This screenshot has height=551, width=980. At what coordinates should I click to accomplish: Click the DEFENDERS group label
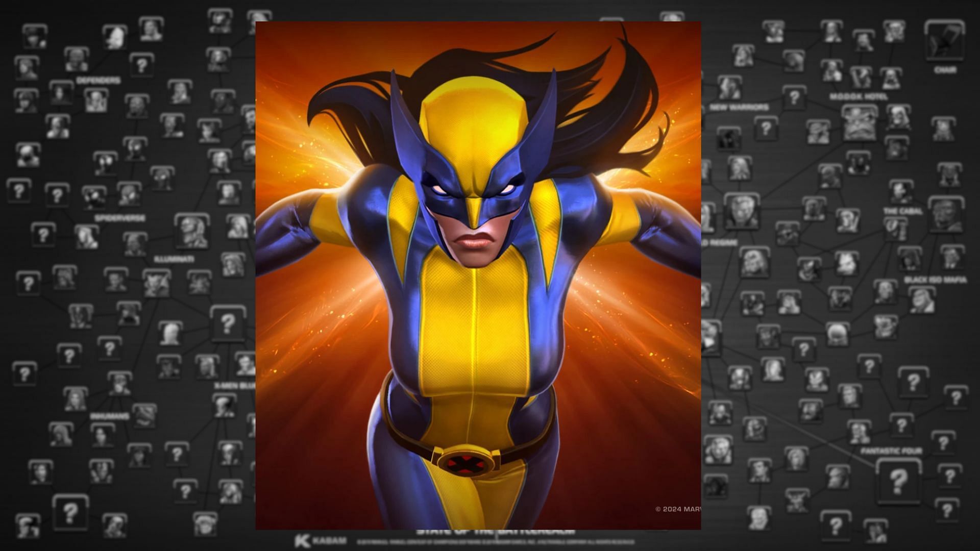(x=99, y=81)
